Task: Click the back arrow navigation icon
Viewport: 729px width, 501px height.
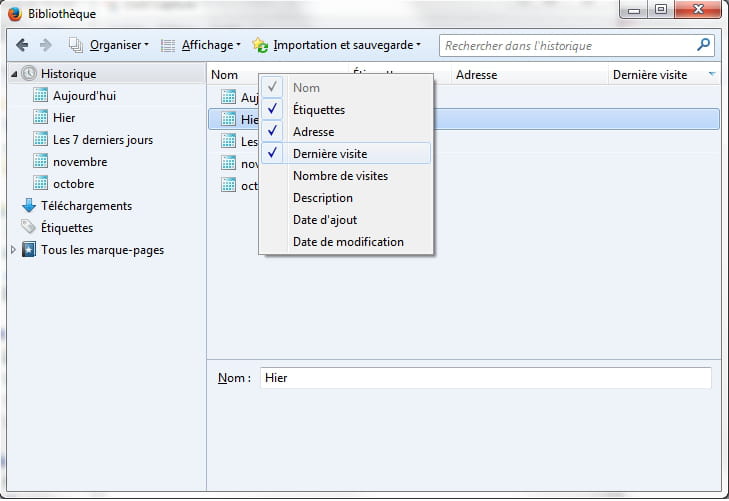Action: (x=23, y=45)
